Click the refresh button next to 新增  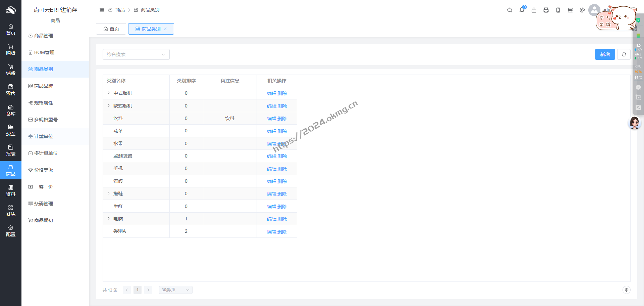point(624,54)
